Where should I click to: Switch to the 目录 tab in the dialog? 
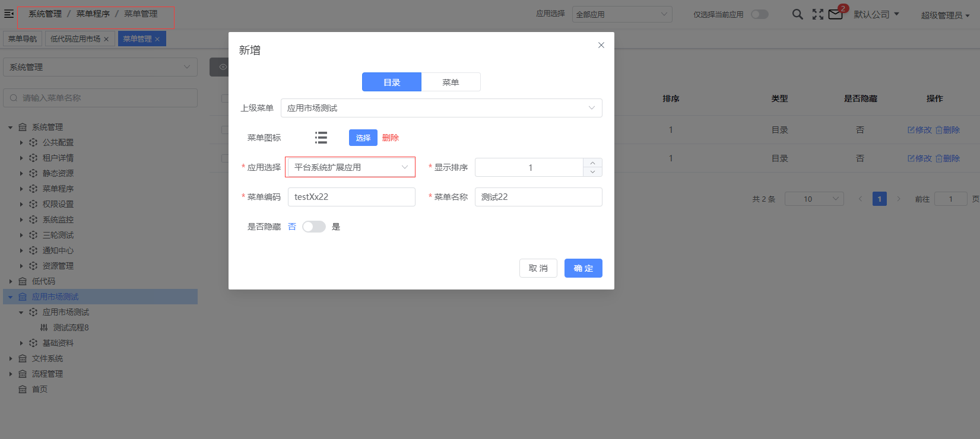tap(392, 82)
